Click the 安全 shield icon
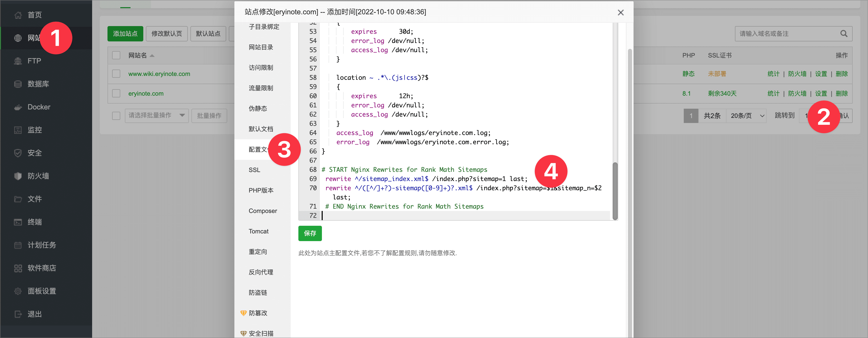 18,153
